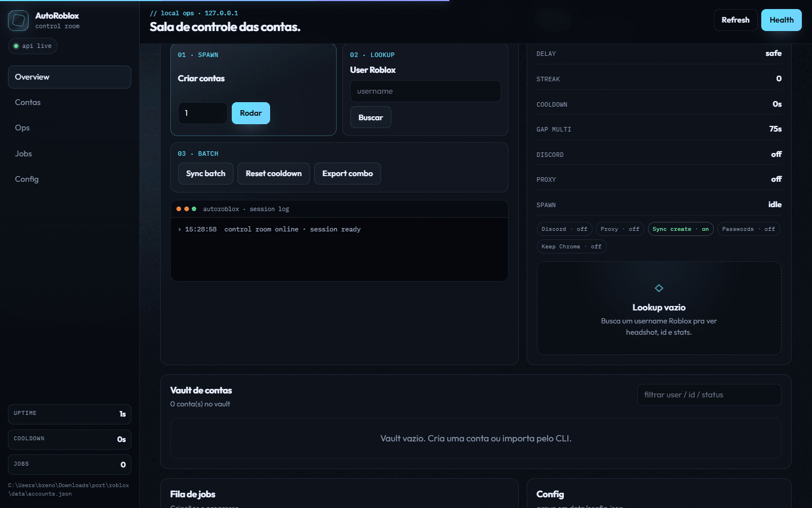This screenshot has height=508, width=812.
Task: Click the filtrar user / id / status field
Action: click(709, 395)
